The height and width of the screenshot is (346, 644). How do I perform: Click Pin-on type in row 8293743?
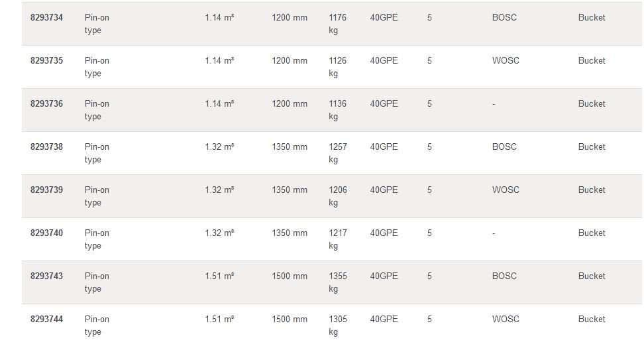pos(97,282)
